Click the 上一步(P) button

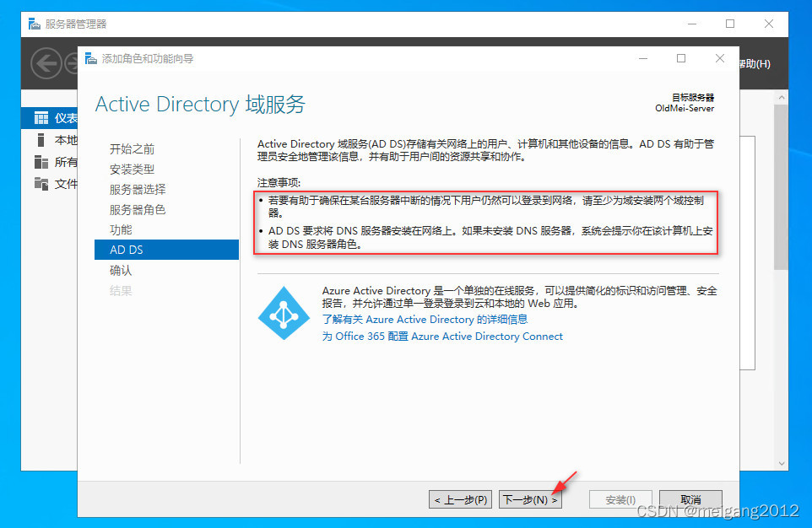tap(460, 499)
